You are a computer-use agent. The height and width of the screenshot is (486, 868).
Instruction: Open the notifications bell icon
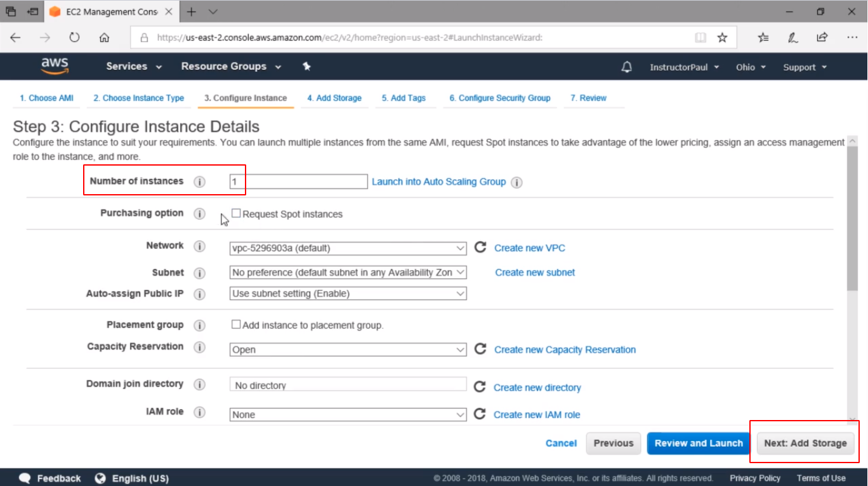click(x=627, y=67)
